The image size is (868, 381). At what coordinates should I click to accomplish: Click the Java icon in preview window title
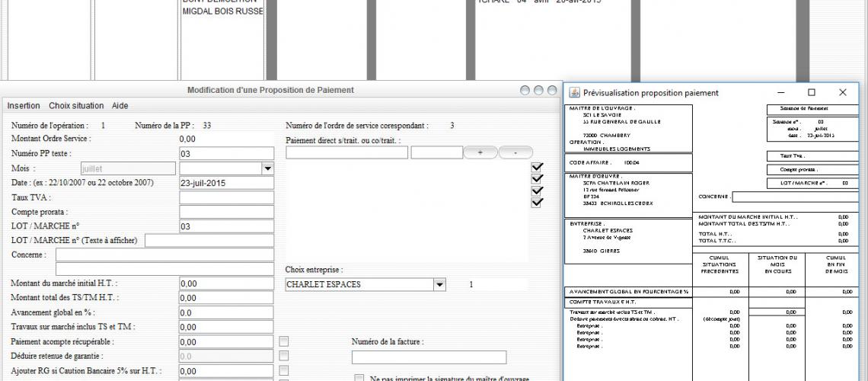coord(575,92)
